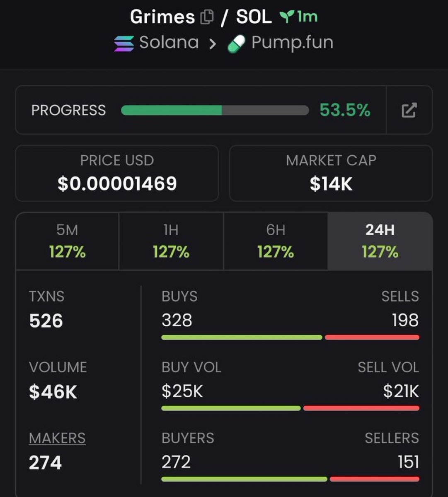Viewport: 448px width, 497px height.
Task: Click the green sprout new-pair icon
Action: (x=285, y=17)
